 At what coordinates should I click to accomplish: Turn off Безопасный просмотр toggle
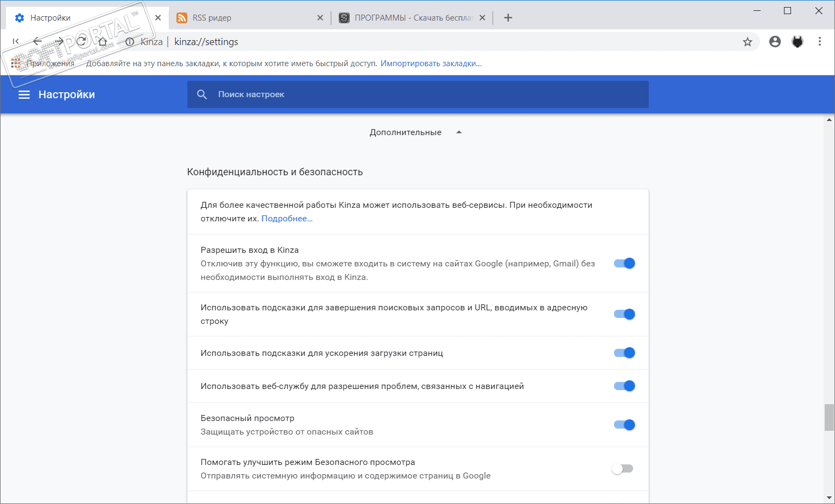coord(624,425)
